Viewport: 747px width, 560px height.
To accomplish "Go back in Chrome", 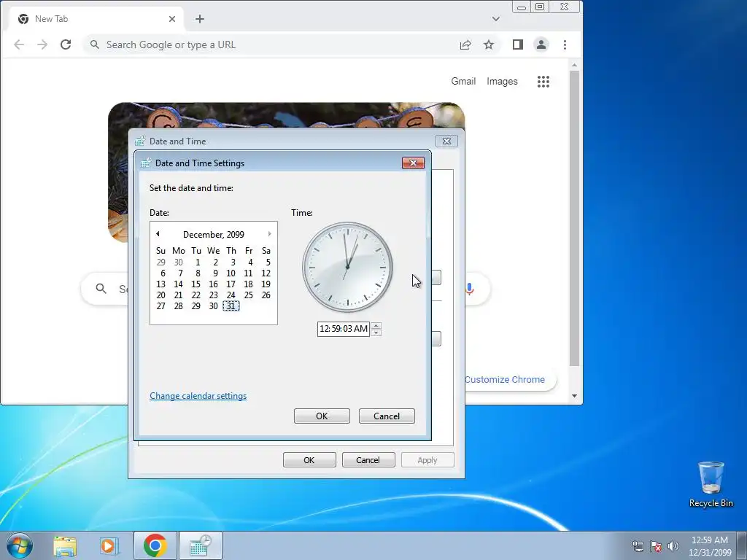I will 19,44.
